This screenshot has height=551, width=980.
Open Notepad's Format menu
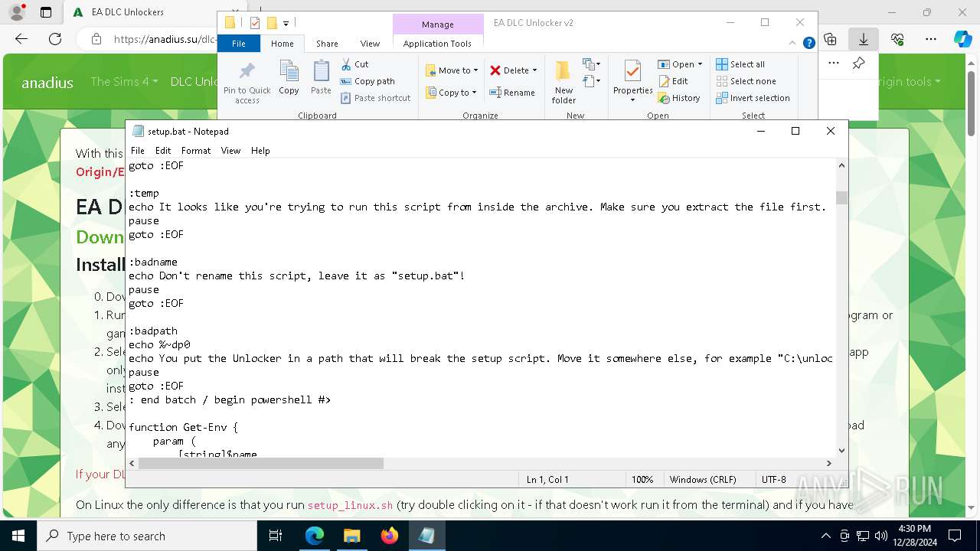click(x=196, y=151)
